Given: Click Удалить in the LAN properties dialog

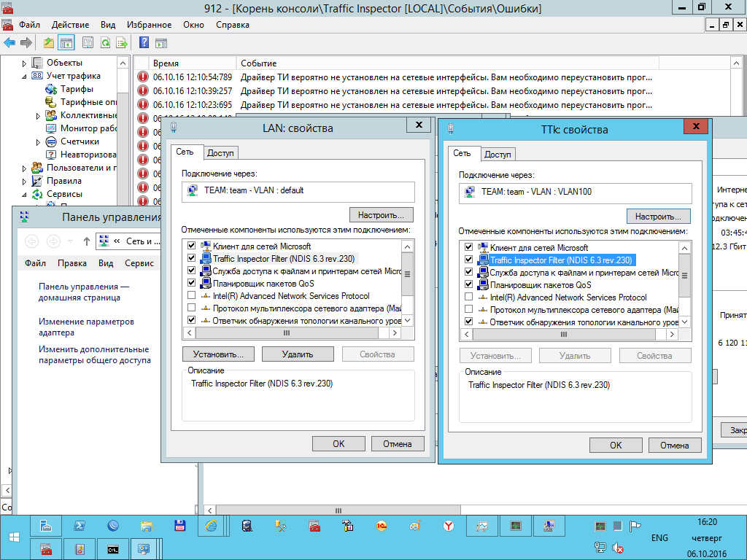Looking at the screenshot, I should point(298,354).
